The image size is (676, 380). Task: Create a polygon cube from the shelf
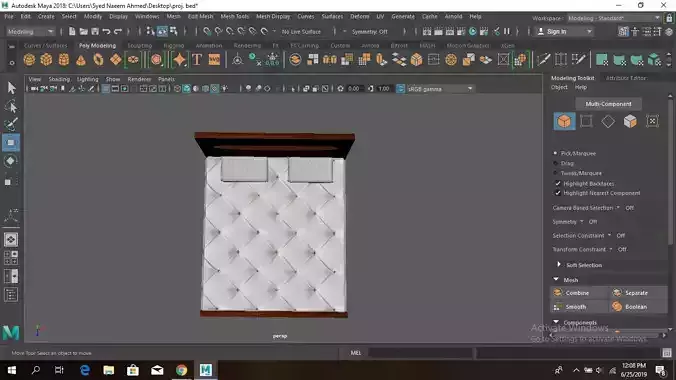46,60
